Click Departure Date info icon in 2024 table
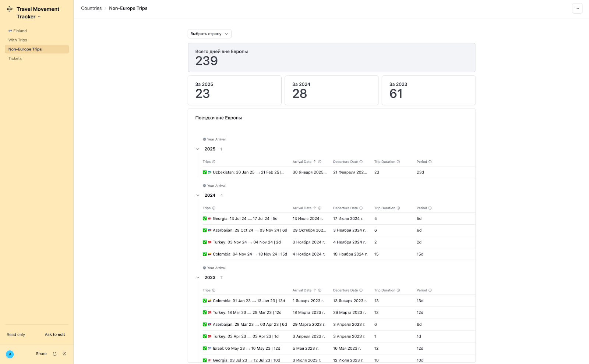The image size is (589, 364). 361,208
